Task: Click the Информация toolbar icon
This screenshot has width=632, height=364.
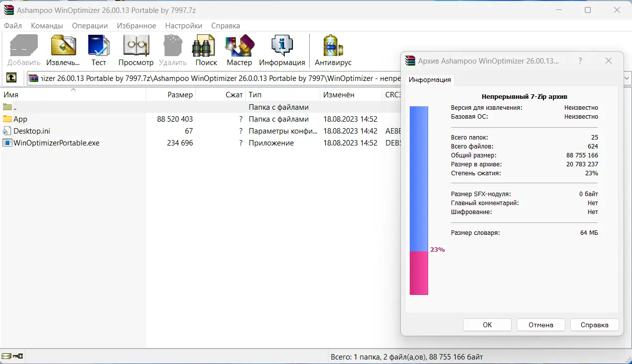Action: (282, 46)
